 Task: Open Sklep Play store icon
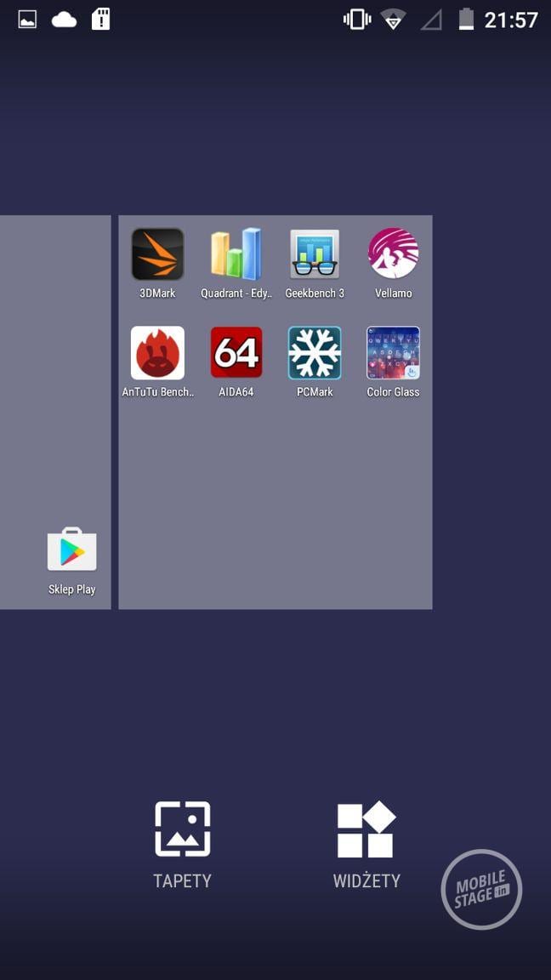pos(72,551)
